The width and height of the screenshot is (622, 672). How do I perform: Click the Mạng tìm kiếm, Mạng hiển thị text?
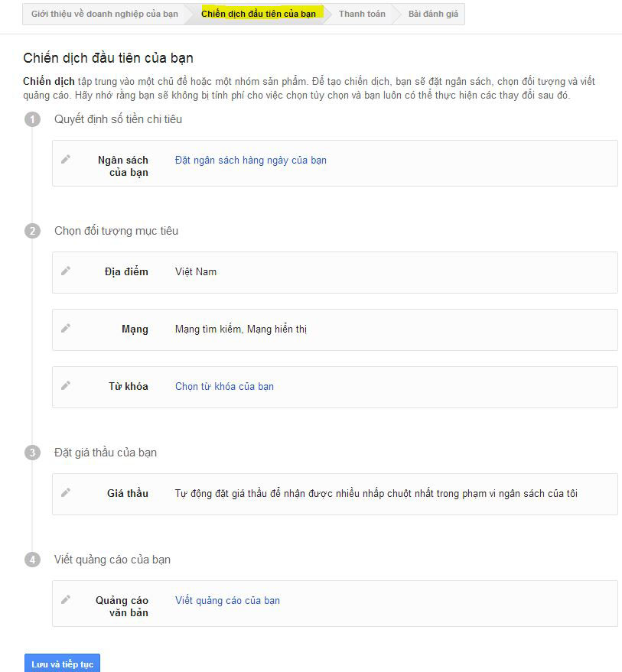241,330
